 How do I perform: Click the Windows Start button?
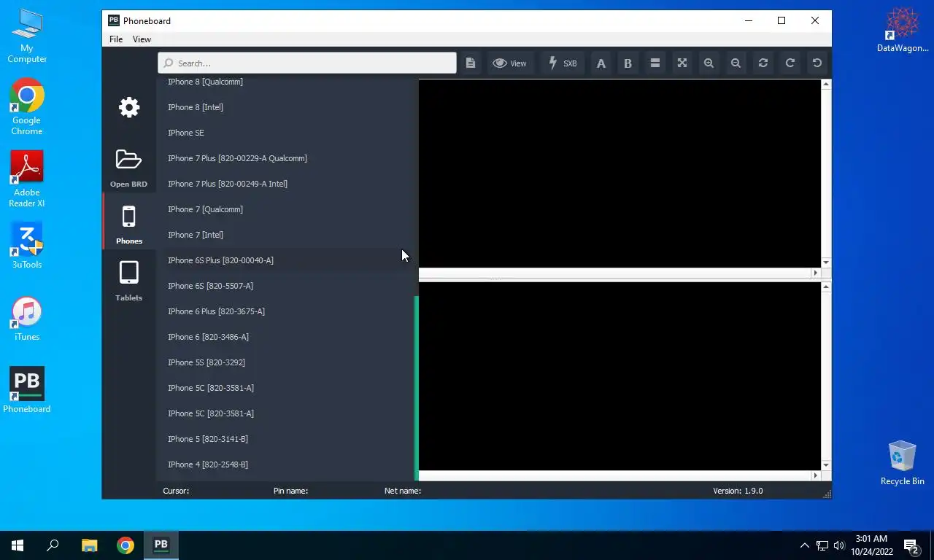click(18, 545)
